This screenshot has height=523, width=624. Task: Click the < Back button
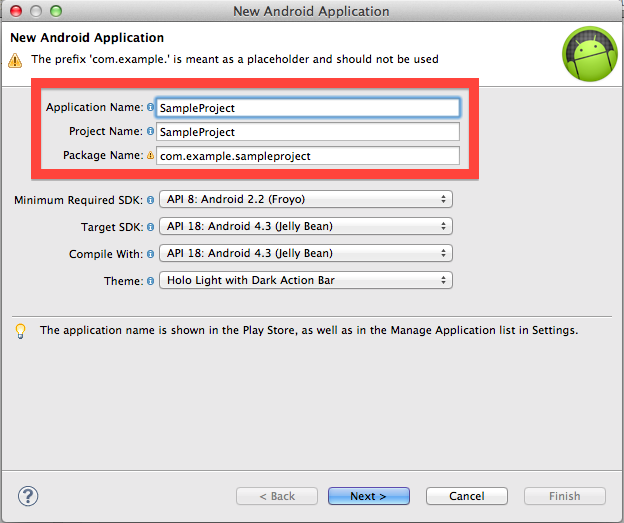pos(277,496)
